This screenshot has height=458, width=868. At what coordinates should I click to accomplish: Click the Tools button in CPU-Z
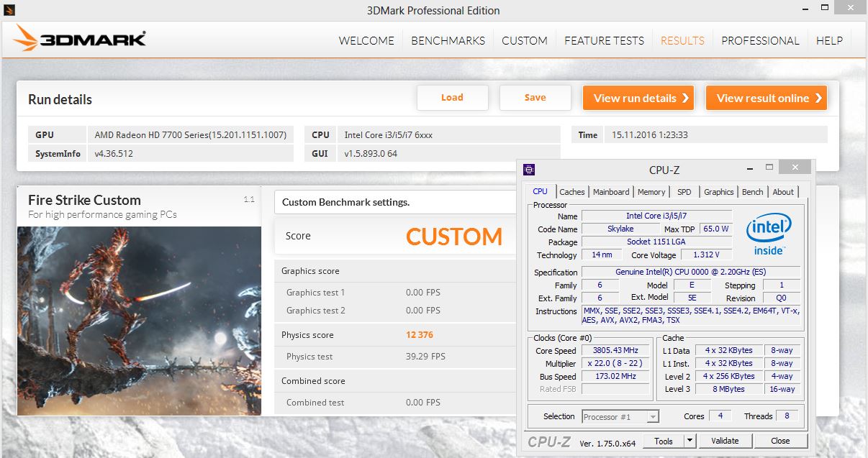pyautogui.click(x=663, y=441)
